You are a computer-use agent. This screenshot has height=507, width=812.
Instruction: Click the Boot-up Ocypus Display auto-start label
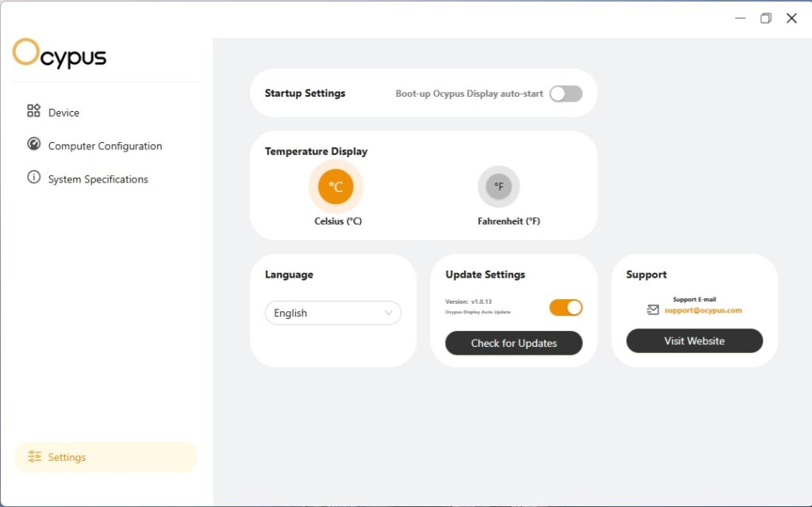pyautogui.click(x=469, y=94)
